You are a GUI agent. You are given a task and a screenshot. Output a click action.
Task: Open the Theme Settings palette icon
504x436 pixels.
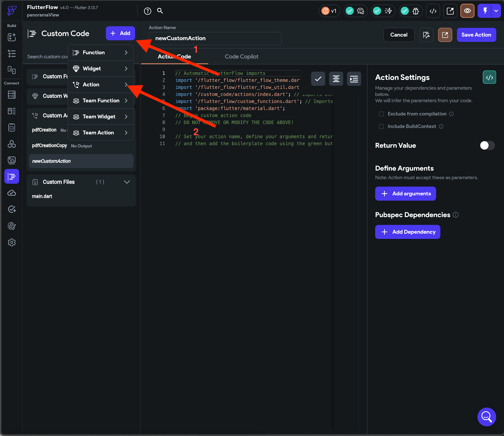[12, 226]
